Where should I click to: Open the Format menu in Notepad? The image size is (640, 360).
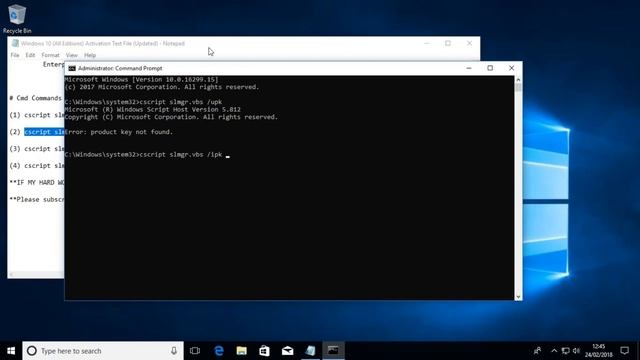(x=50, y=55)
